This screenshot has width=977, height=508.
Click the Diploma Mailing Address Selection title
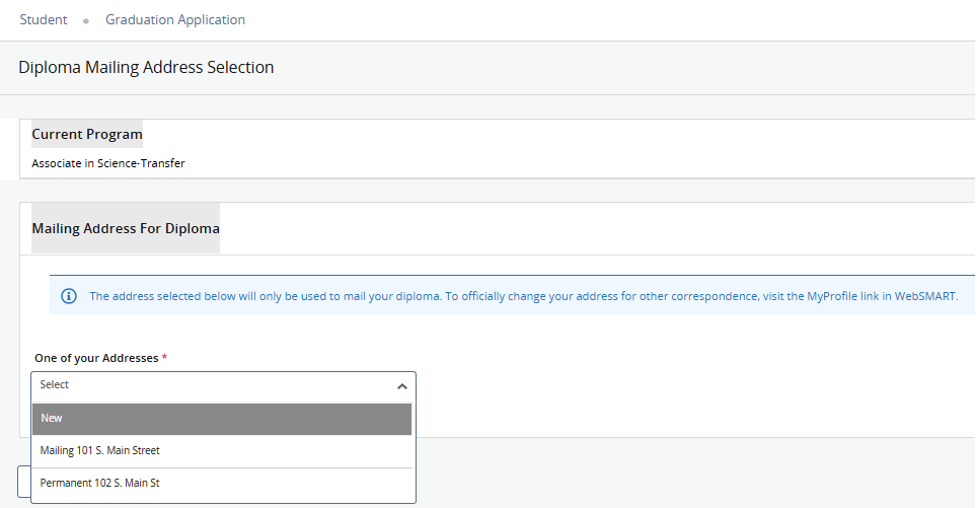(x=146, y=68)
